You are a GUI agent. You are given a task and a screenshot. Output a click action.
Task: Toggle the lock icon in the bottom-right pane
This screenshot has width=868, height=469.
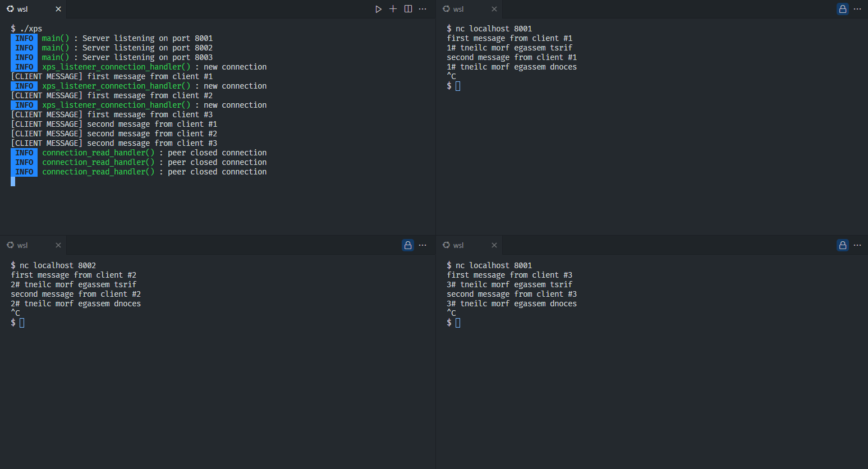pos(843,245)
